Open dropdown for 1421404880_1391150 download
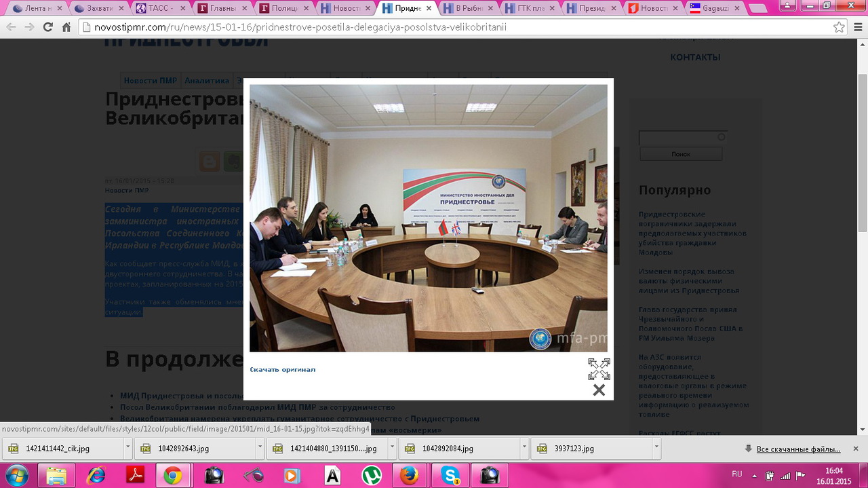 [x=392, y=448]
